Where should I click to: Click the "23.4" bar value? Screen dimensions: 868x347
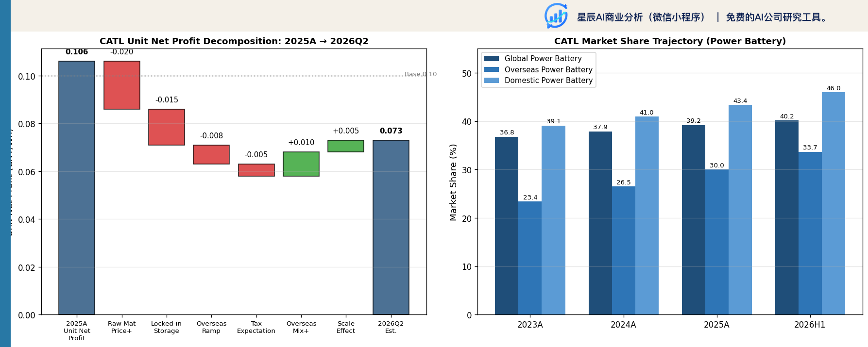click(x=530, y=198)
